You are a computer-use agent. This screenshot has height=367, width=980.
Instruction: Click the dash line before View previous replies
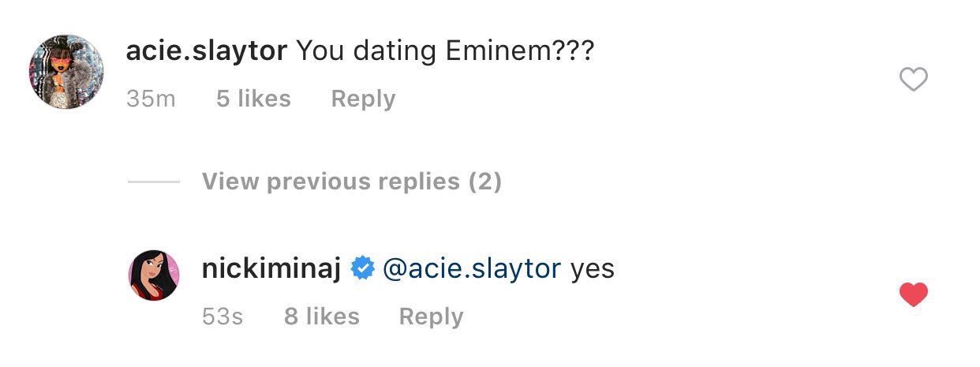coord(154,182)
